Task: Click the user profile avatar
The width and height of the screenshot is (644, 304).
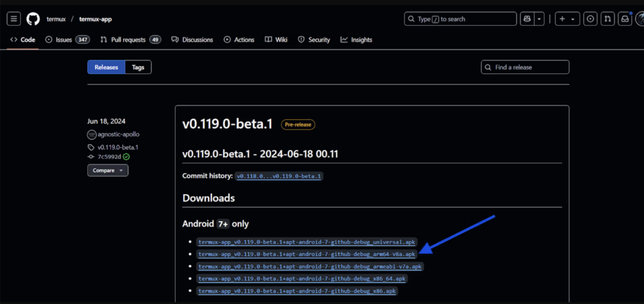Action: [640, 19]
